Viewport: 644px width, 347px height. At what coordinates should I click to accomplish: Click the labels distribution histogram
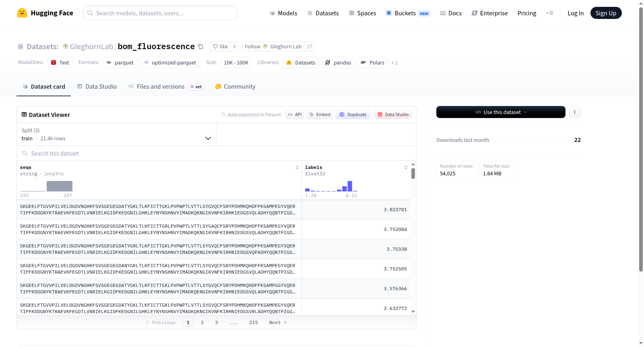coord(331,186)
